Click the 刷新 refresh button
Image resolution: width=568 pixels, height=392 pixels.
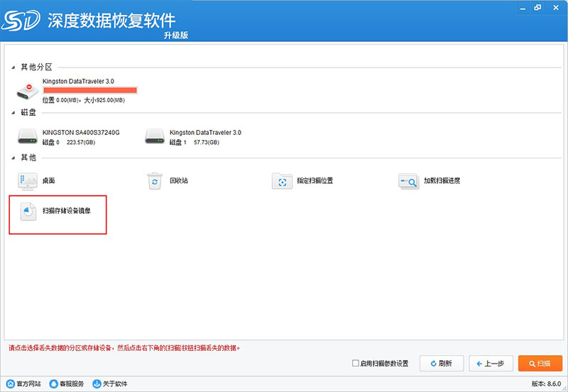point(442,364)
